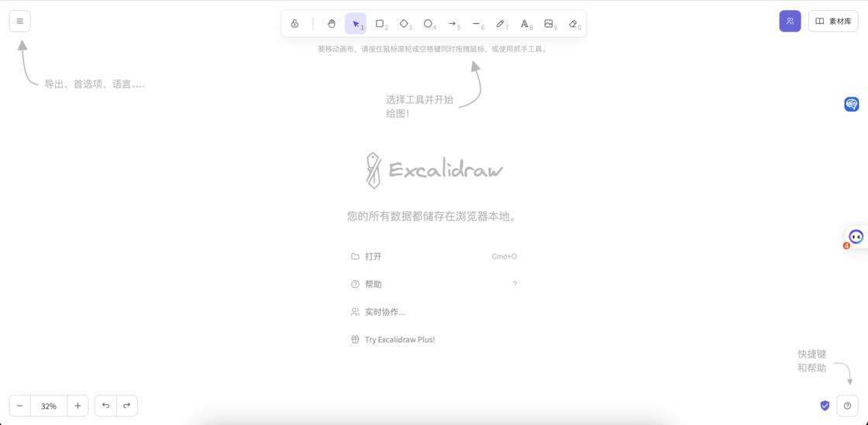Open the floating assistant with badge 4
This screenshot has height=425, width=868.
pos(855,237)
